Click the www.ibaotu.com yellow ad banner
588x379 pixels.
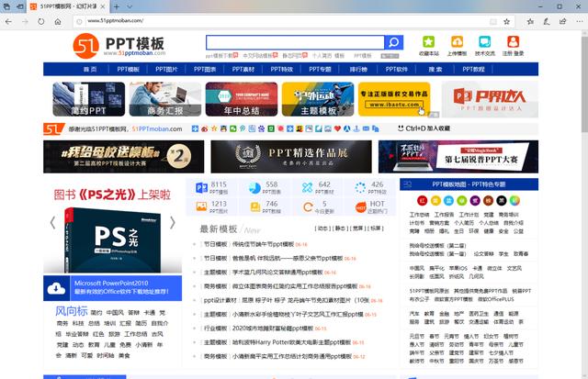click(394, 99)
